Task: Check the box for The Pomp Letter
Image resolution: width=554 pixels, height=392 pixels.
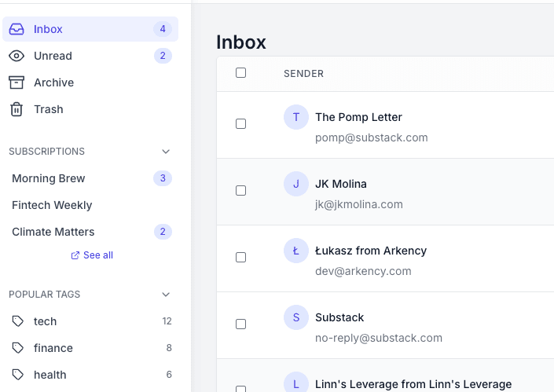Action: tap(241, 123)
